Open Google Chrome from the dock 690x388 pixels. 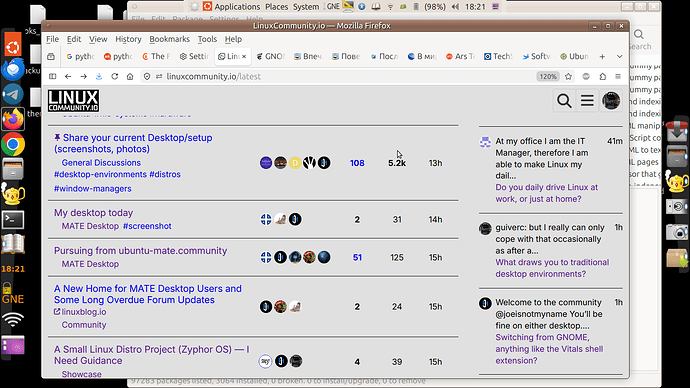point(13,144)
